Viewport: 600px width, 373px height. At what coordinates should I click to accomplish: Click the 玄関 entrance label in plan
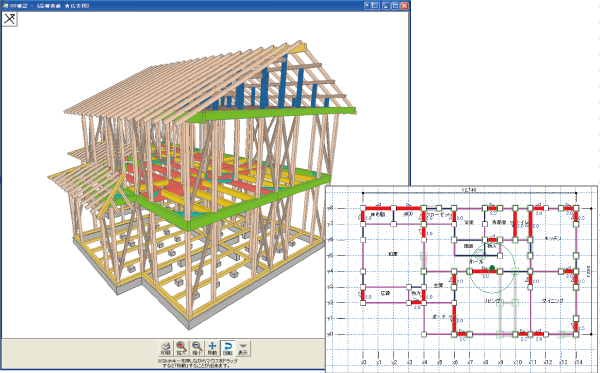click(439, 285)
